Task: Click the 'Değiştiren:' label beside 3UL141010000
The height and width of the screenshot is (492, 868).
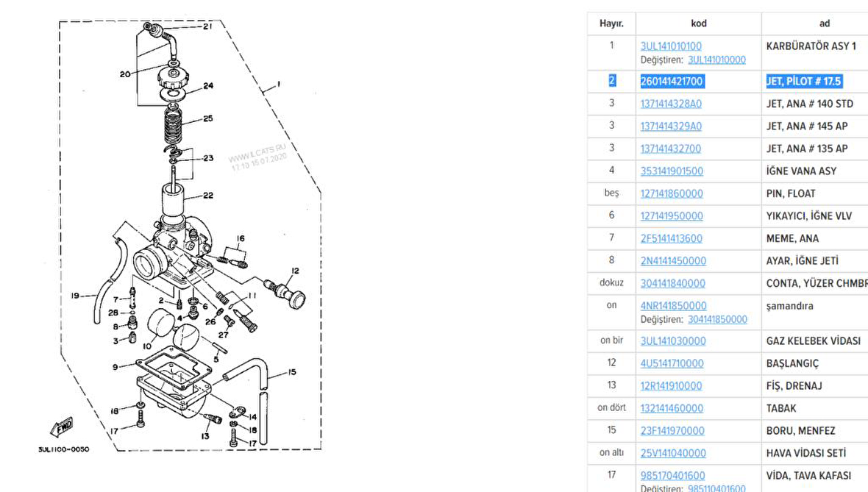Action: [662, 60]
